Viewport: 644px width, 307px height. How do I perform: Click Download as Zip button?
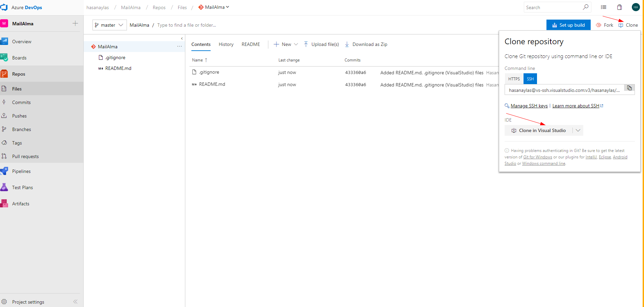point(366,44)
